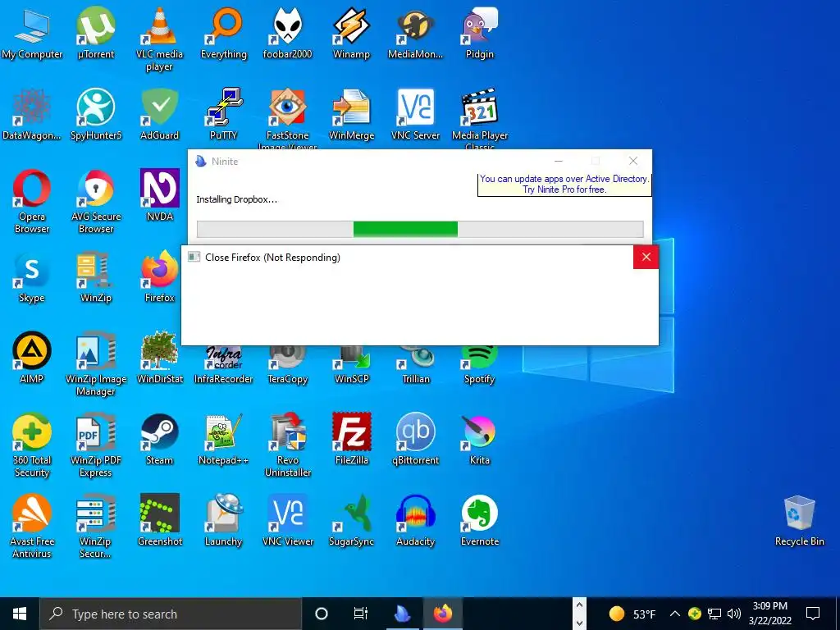Image resolution: width=840 pixels, height=630 pixels.
Task: Focus the taskbar search box
Action: tap(171, 614)
